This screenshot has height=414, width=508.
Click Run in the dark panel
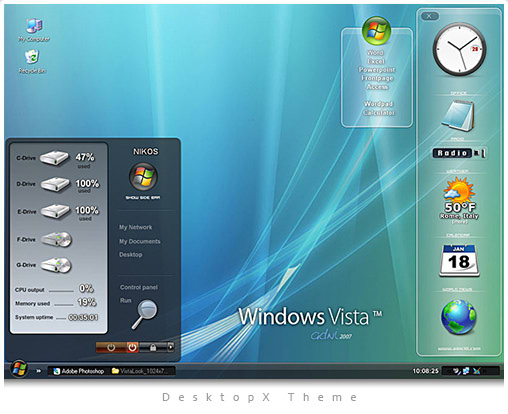(126, 301)
